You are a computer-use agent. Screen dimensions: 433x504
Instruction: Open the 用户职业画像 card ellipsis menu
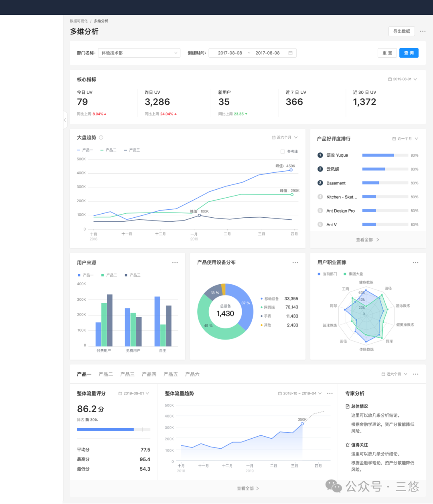[415, 263]
